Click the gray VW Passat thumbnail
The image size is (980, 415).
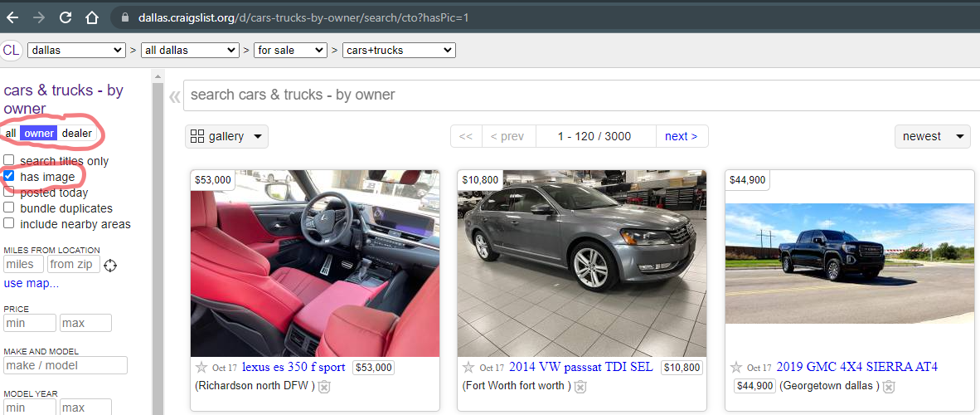pos(582,263)
